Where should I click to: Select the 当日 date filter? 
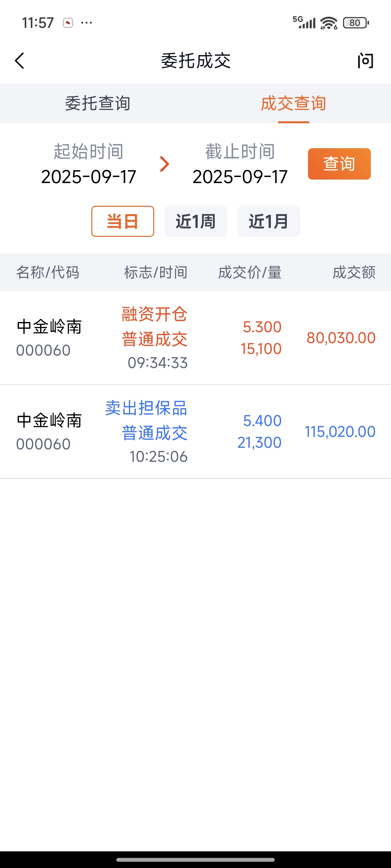[123, 221]
